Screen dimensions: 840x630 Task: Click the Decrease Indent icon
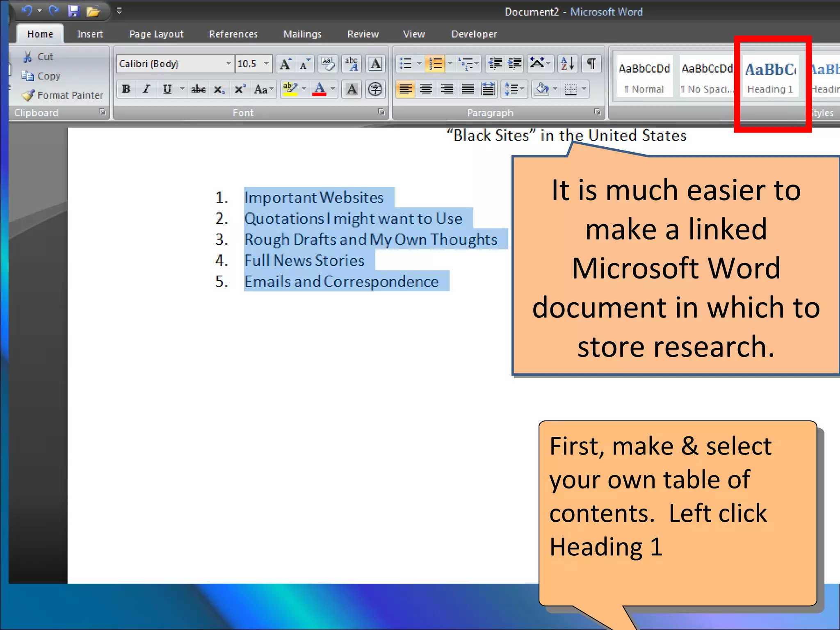coord(495,64)
